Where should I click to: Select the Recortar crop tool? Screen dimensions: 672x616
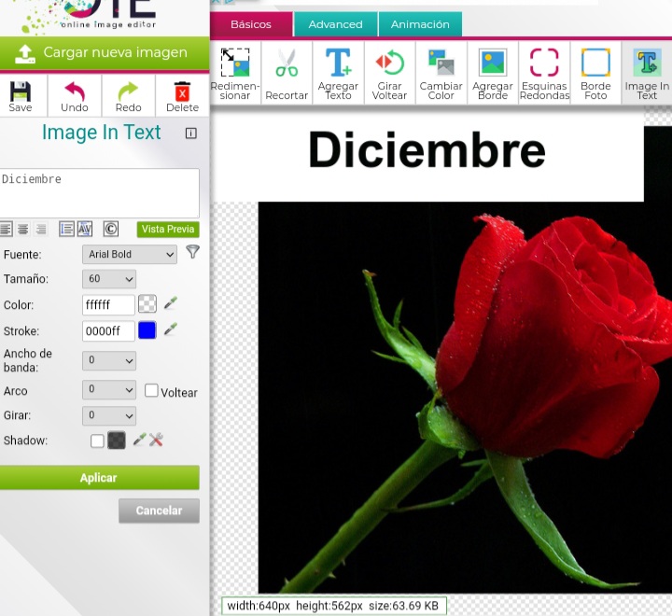tap(287, 74)
